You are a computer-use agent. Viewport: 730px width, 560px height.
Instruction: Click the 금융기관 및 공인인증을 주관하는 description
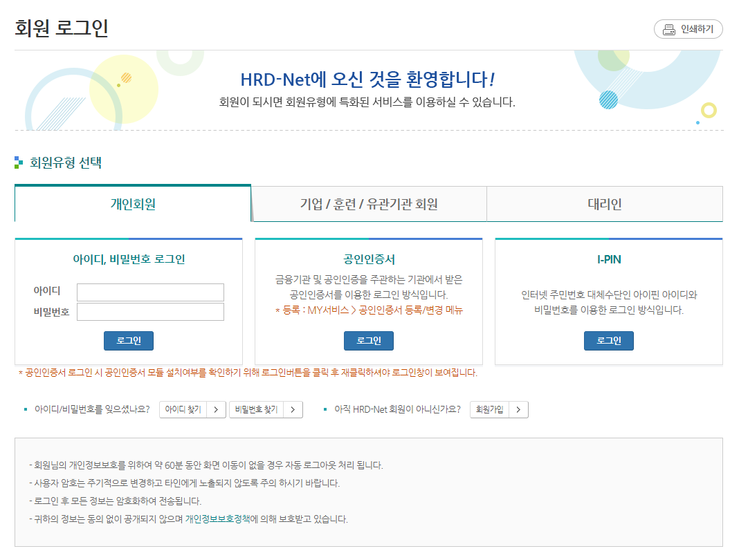[369, 287]
